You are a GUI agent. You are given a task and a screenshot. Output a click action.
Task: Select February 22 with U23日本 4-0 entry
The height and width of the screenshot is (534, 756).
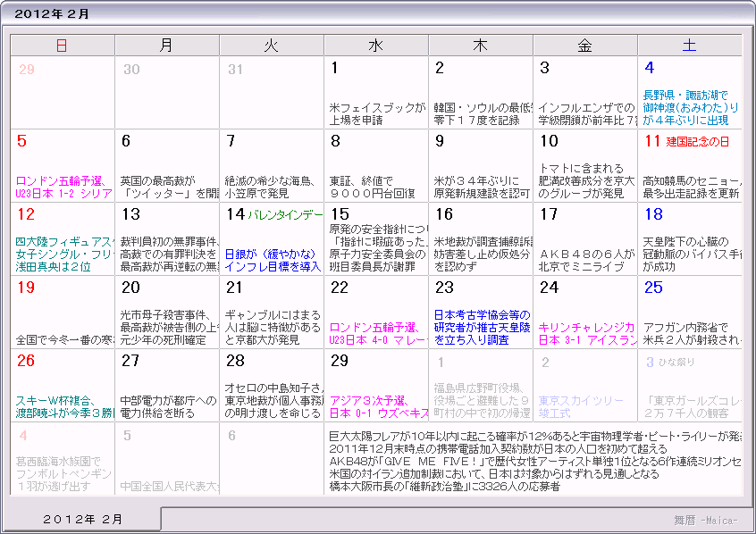(x=376, y=313)
